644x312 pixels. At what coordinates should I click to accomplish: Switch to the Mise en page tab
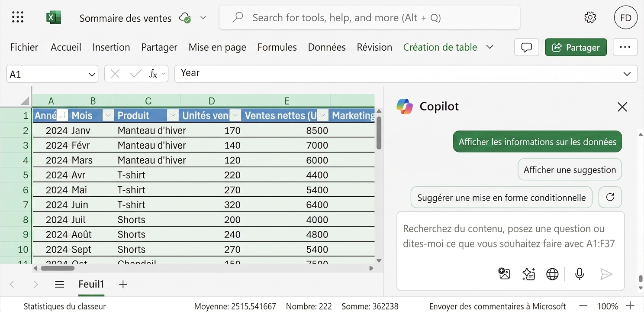coord(217,47)
